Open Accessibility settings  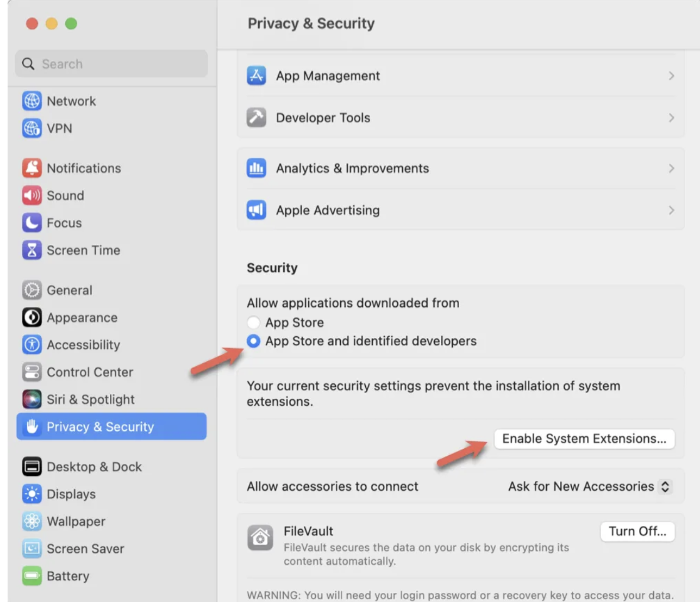(84, 345)
